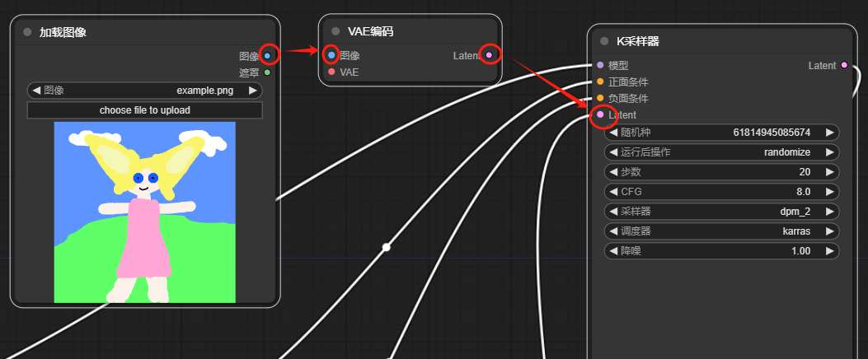The width and height of the screenshot is (868, 359).
Task: Click the Latent output socket on VAE编码 node
Action: 489,55
